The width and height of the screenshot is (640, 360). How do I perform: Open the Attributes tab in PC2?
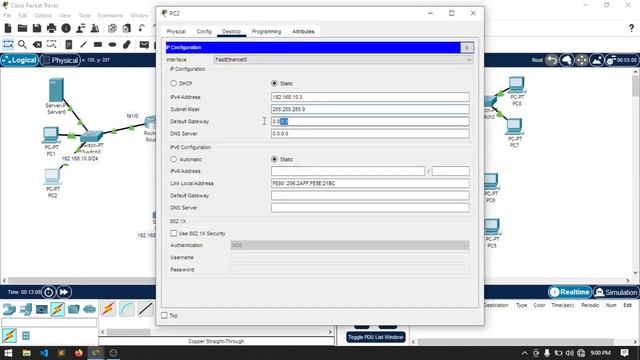tap(303, 31)
